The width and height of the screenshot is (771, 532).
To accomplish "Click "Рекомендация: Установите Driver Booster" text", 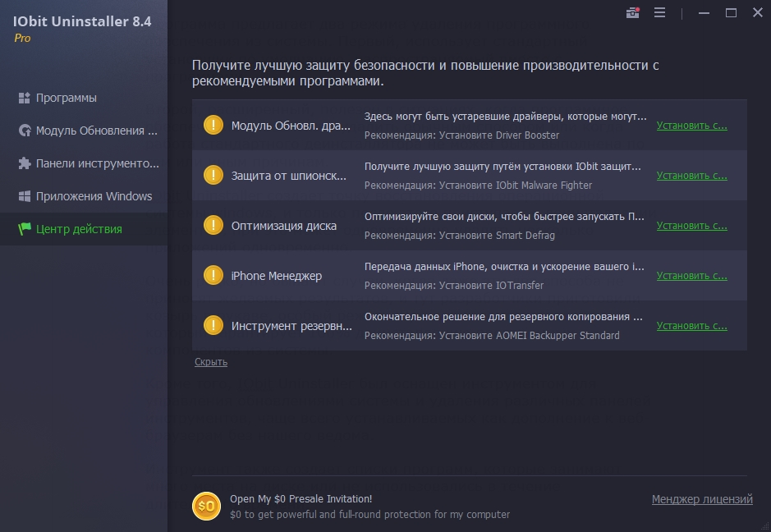I will (461, 135).
